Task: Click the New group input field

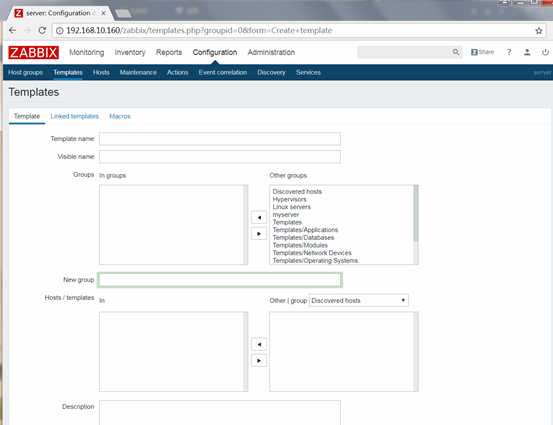Action: pyautogui.click(x=220, y=280)
